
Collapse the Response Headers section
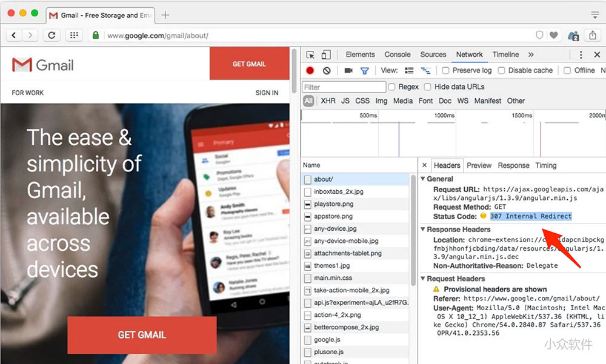tap(423, 229)
